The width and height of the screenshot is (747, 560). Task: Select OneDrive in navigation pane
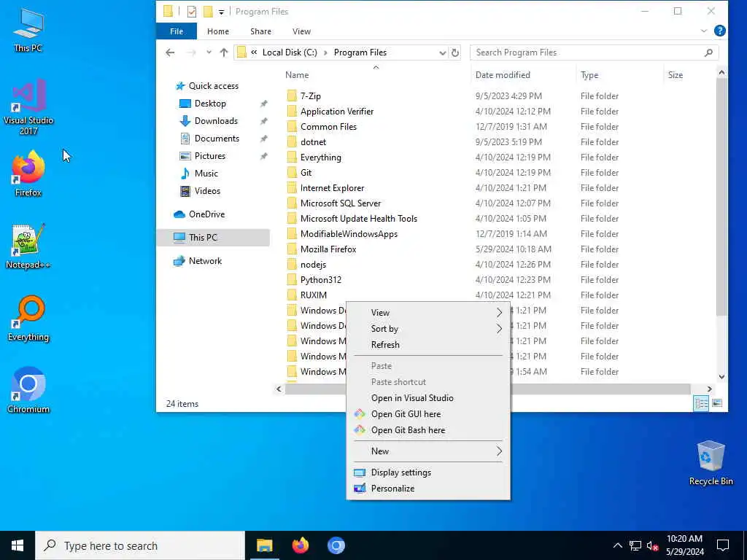click(206, 214)
